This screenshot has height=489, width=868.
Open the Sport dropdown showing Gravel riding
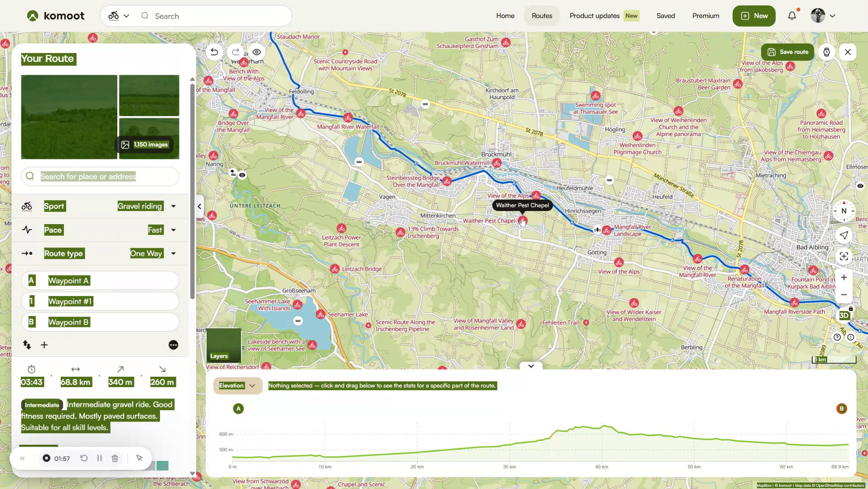(x=173, y=206)
